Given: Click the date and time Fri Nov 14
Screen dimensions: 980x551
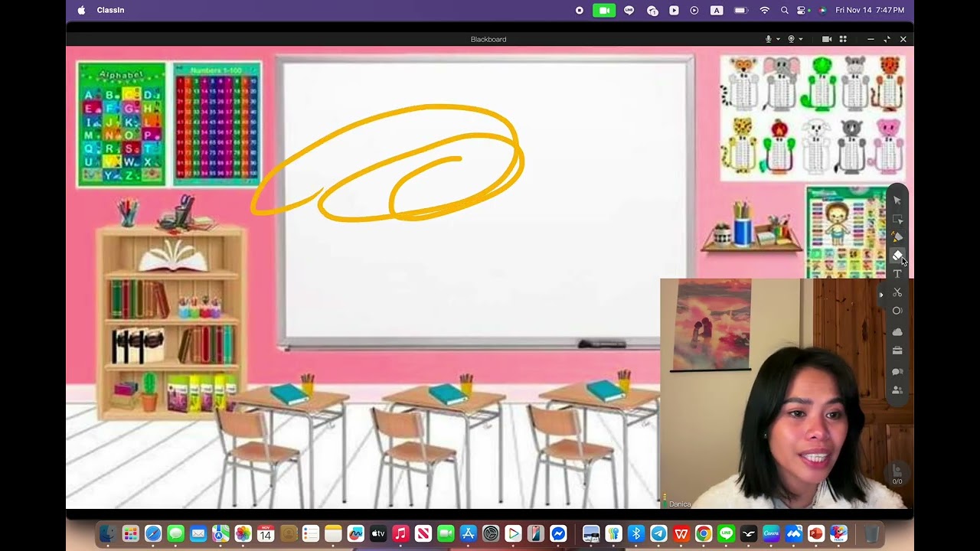Looking at the screenshot, I should [870, 10].
